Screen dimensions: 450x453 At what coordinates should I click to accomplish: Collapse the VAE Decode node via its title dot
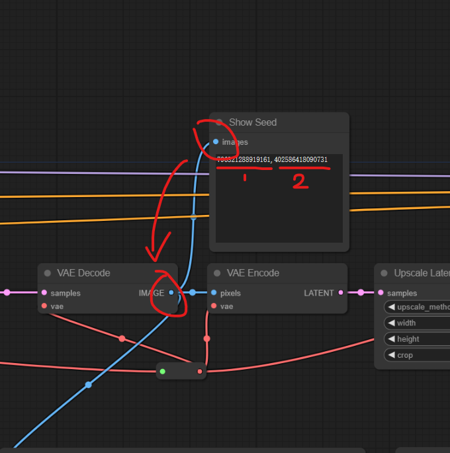tap(47, 273)
